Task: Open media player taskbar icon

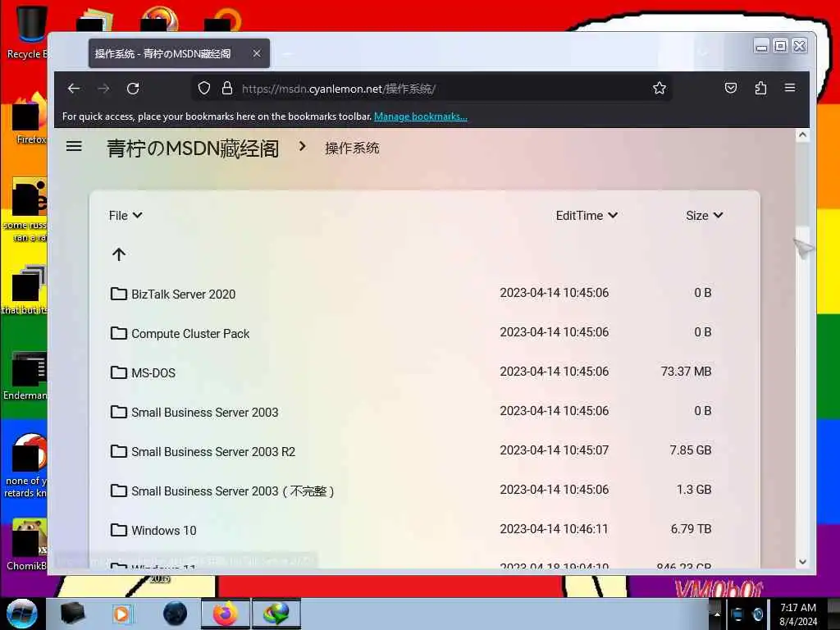Action: coord(121,614)
